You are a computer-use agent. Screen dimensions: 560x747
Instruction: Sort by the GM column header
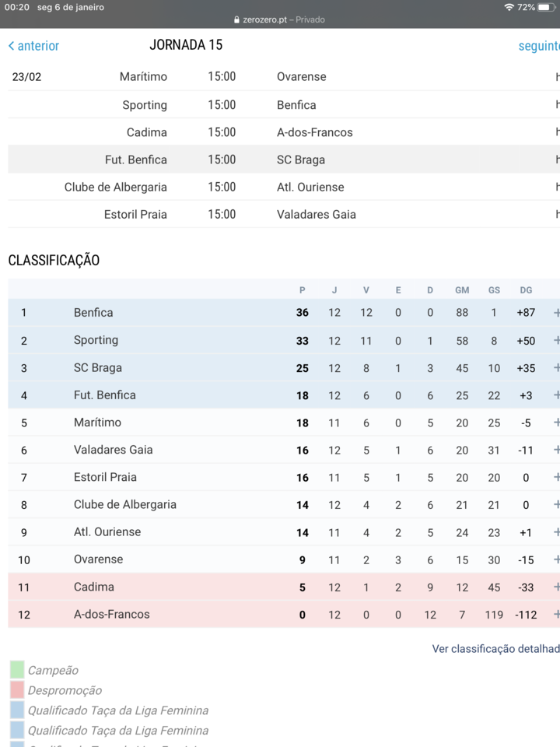coord(462,290)
